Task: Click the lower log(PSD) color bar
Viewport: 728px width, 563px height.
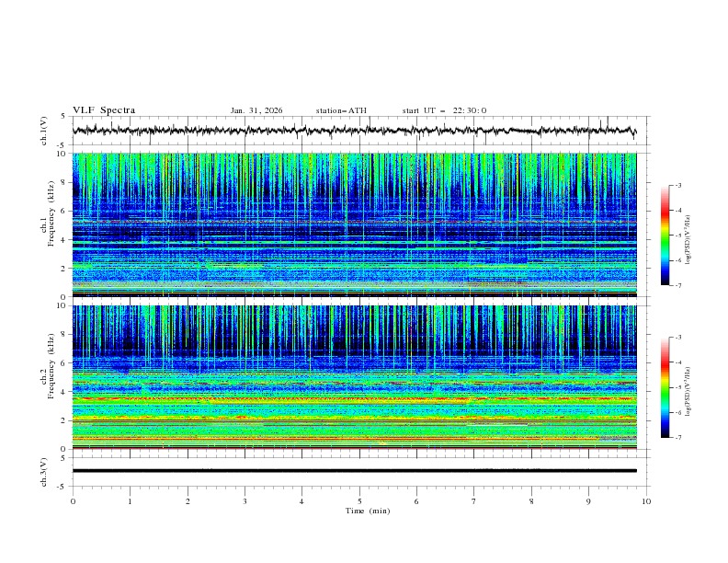Action: [665, 387]
